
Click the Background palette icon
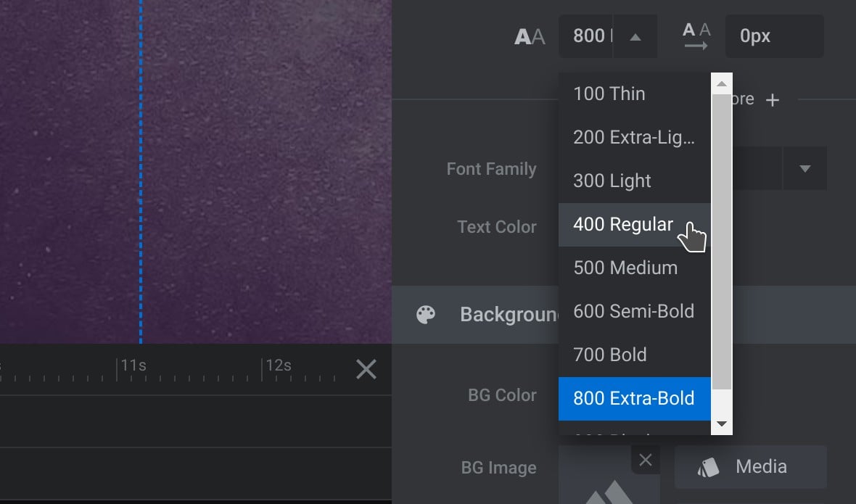coord(426,315)
